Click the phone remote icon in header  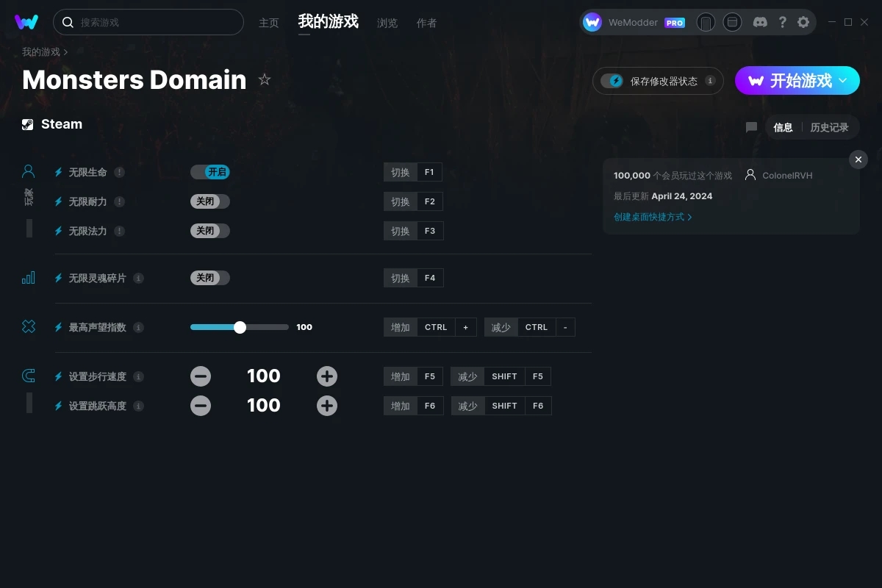[706, 22]
